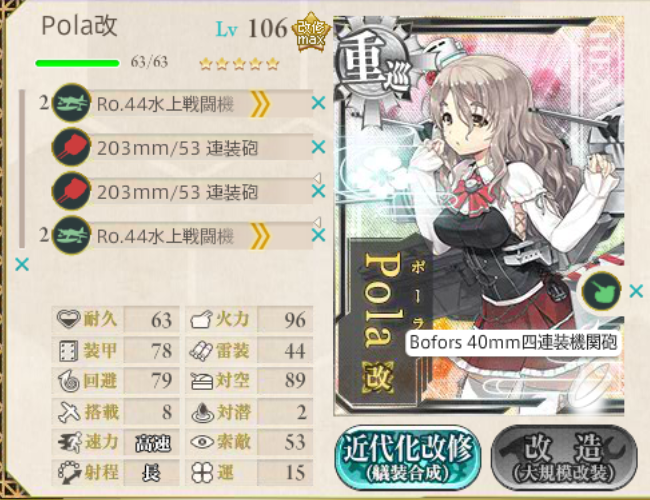Click the first Ro.44 seaplane fighter icon
This screenshot has height=500, width=650.
(x=72, y=103)
